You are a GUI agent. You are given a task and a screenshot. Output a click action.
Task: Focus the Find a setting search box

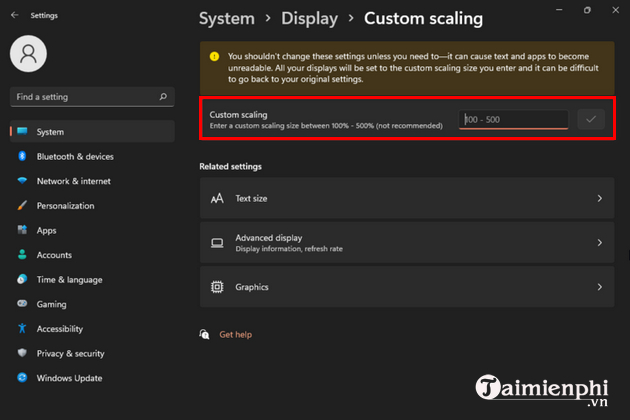[x=92, y=97]
